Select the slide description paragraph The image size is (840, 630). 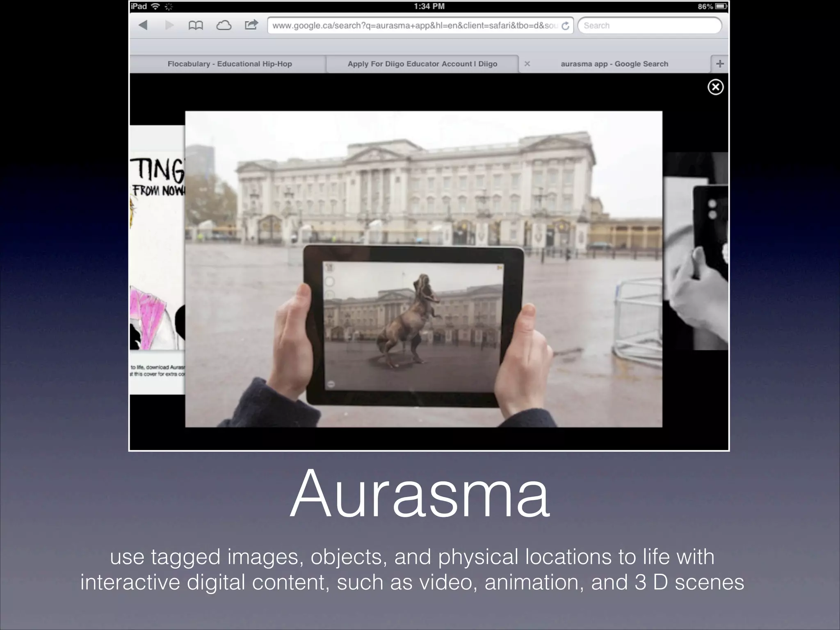coord(412,569)
